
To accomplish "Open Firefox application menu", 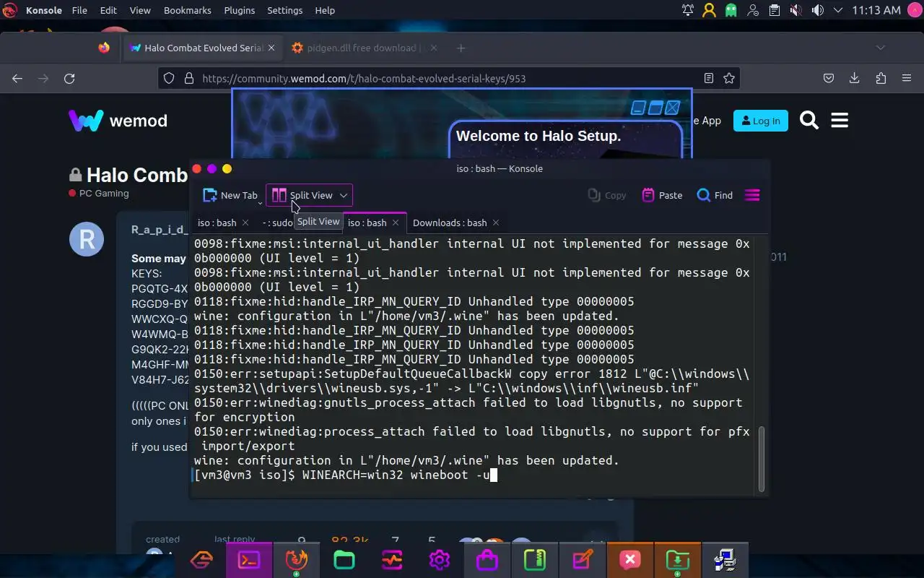I will point(907,78).
